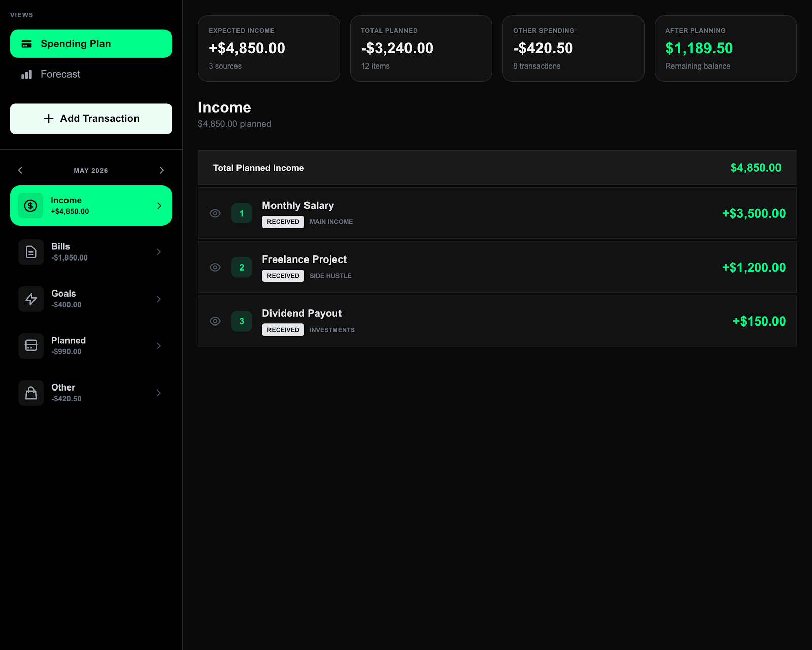Click the Income dollar coin icon
The width and height of the screenshot is (812, 650).
(30, 206)
